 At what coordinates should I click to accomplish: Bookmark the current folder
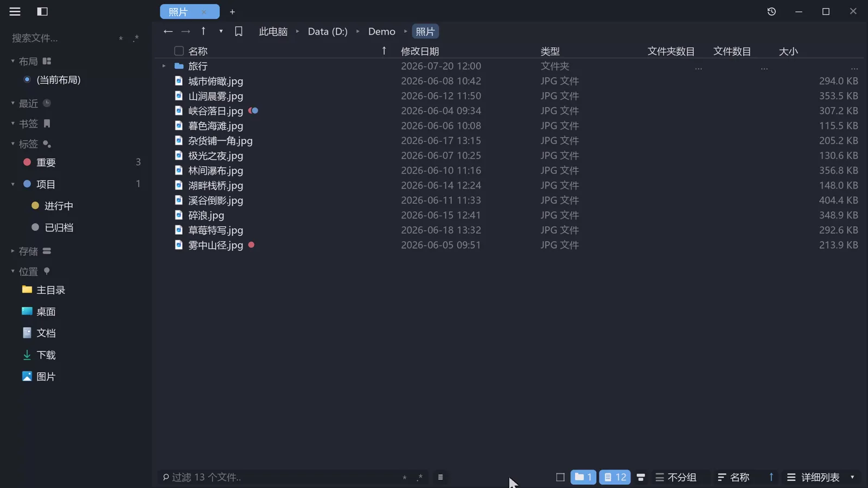click(x=239, y=31)
